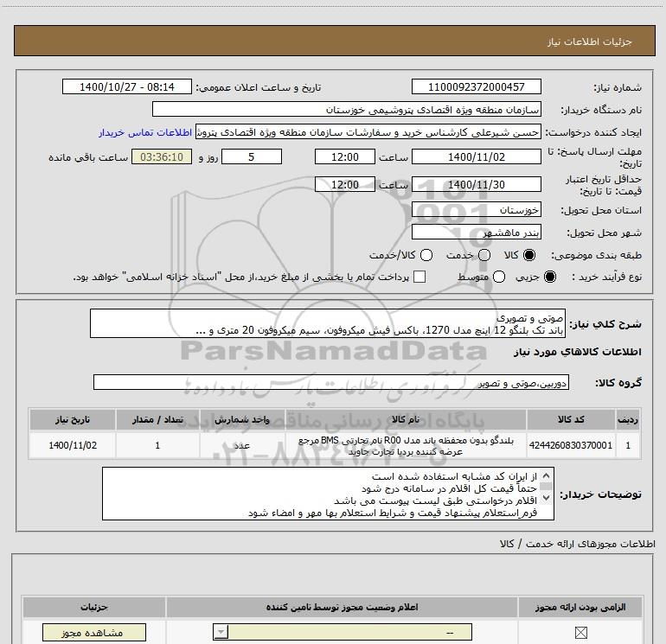The image size is (666, 644).
Task: Click the تاریخ نیاز column header
Action: 73,419
